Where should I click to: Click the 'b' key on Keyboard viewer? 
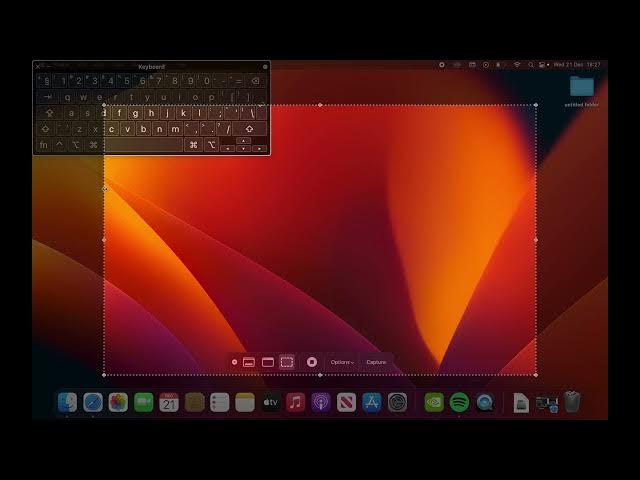coord(143,129)
